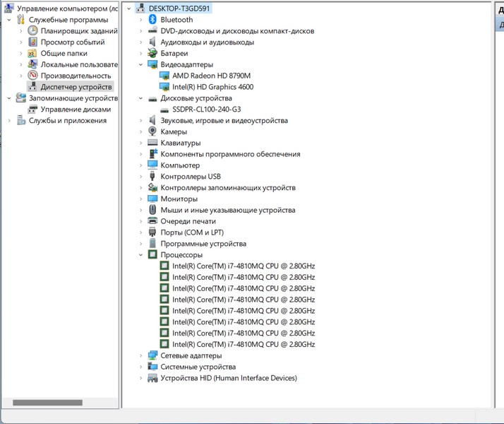The image size is (504, 424).
Task: Click the Контроллеры USB icon
Action: 152,177
